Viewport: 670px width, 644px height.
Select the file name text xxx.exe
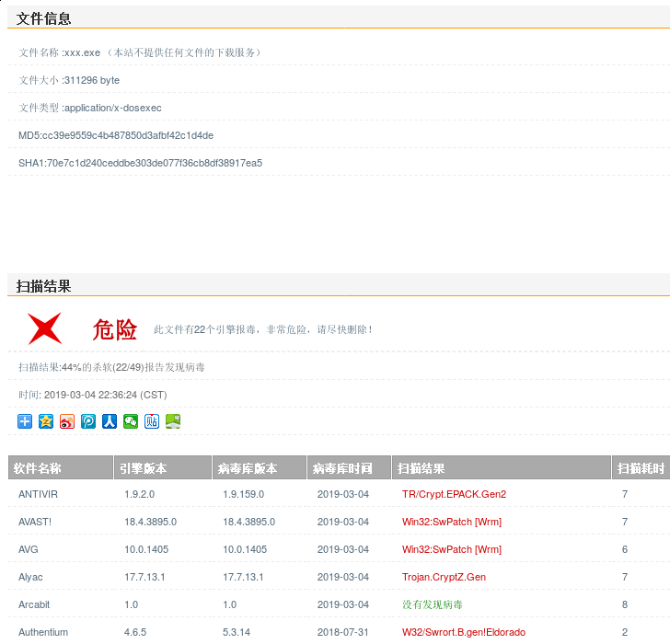[82, 53]
